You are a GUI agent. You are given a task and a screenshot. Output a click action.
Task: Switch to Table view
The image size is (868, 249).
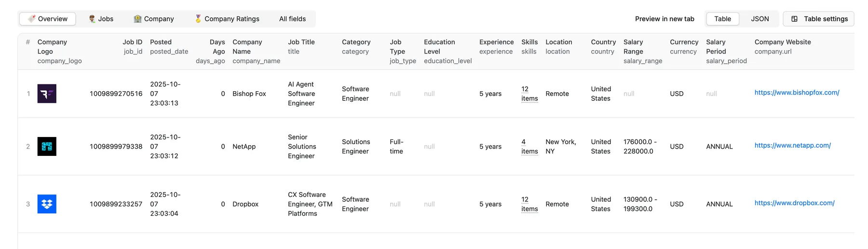pos(722,19)
